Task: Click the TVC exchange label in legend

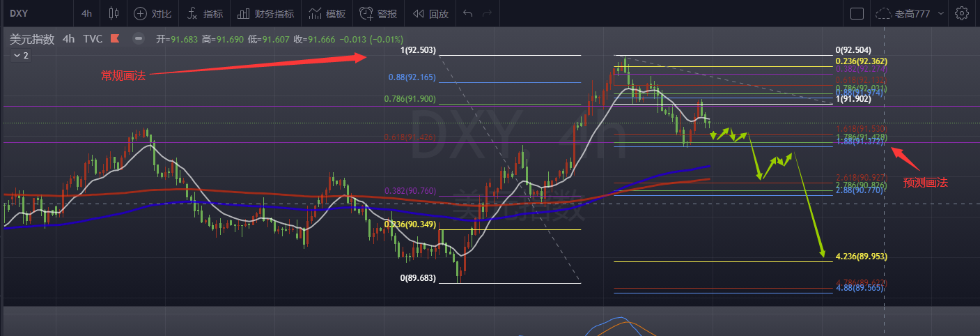Action: (93, 39)
